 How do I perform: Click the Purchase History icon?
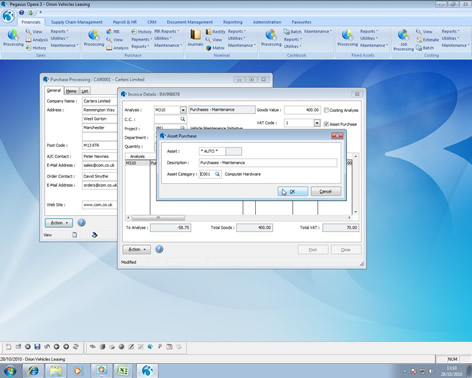[x=141, y=32]
